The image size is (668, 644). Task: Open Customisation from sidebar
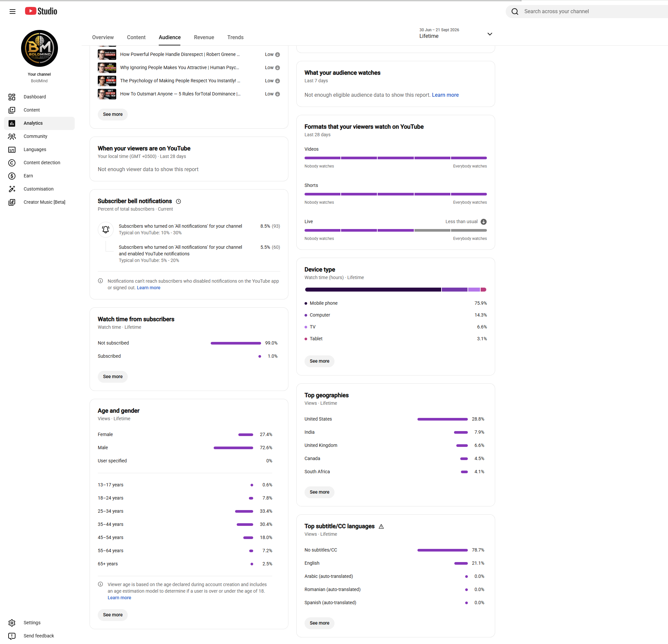pos(39,189)
